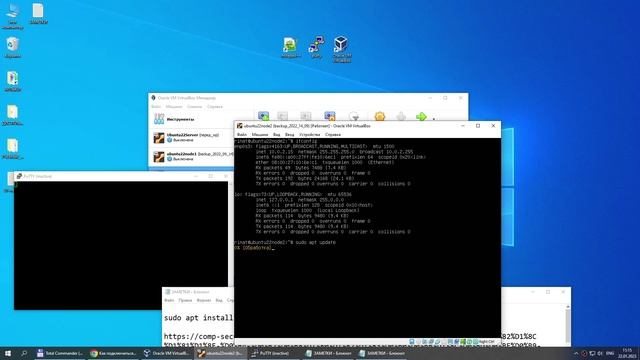Switch to PuTTY (inactive) taskbar button
Image resolution: width=640 pixels, height=360 pixels.
pyautogui.click(x=274, y=353)
